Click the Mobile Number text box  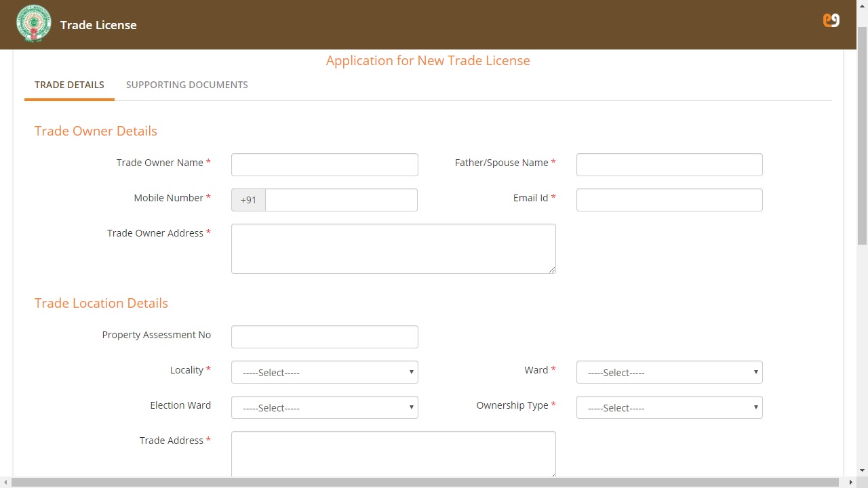pyautogui.click(x=340, y=200)
